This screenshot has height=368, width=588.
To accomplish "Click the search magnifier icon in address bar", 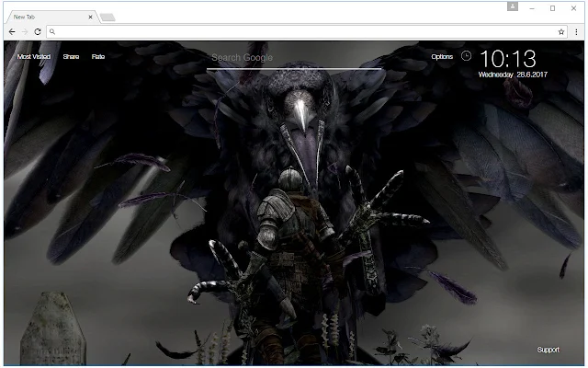I will tap(52, 32).
